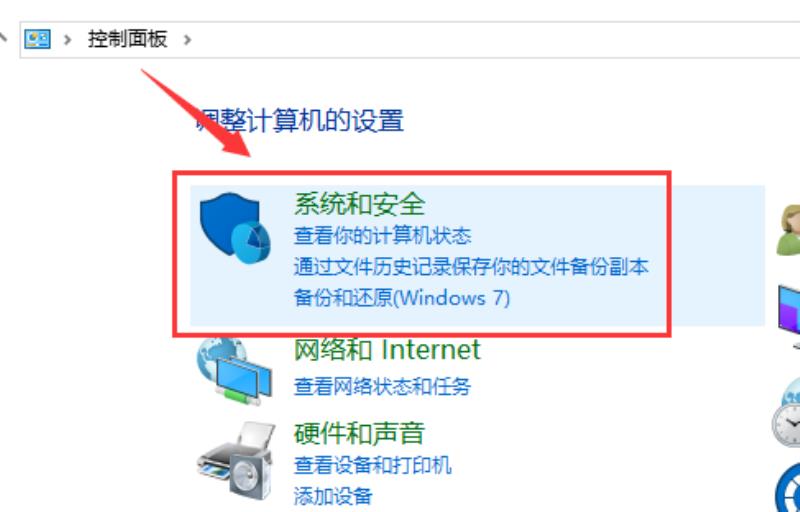800x512 pixels.
Task: Open 查看你的计算机状态 link
Action: tap(382, 236)
